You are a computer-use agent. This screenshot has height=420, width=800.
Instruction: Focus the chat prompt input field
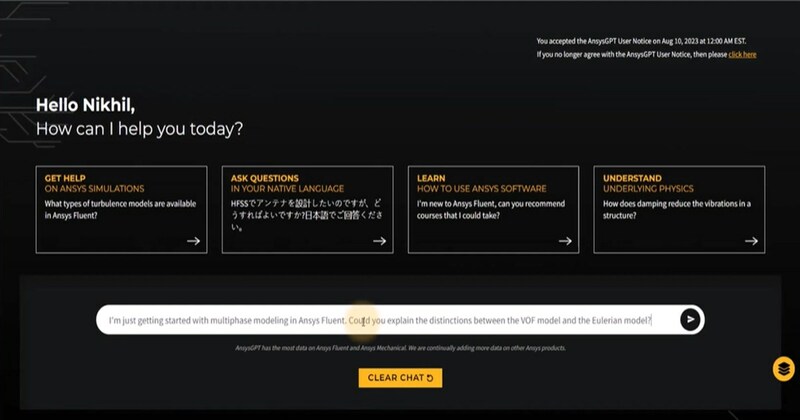point(380,320)
